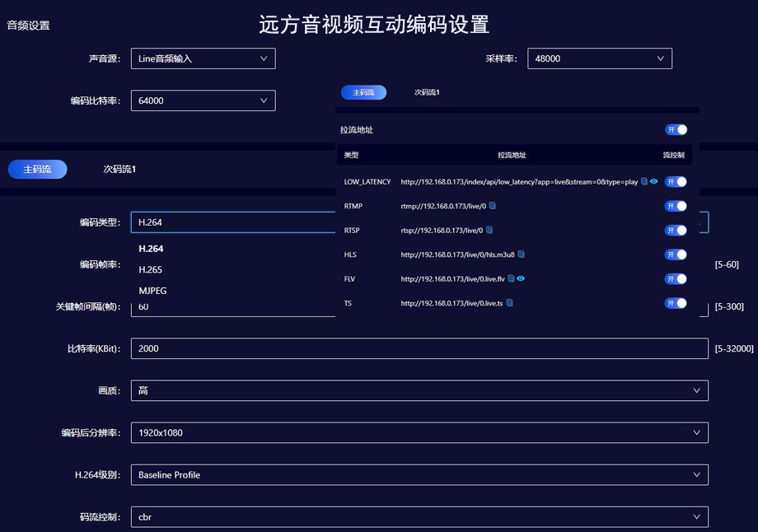Copy the RTSP pull address
Screen dimensions: 758x532
coord(489,230)
